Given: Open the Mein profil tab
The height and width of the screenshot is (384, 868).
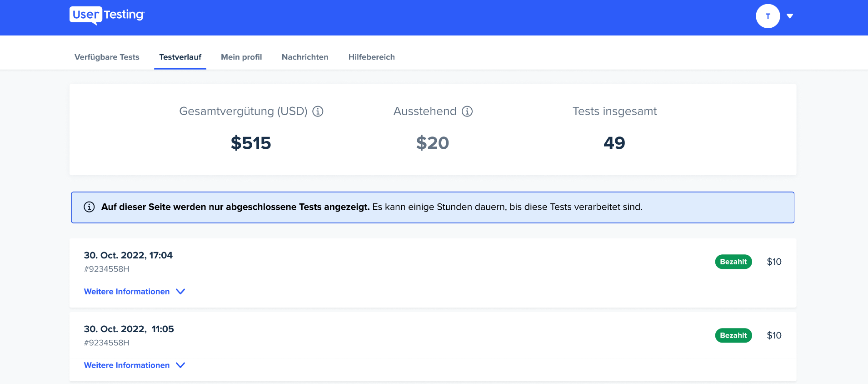Looking at the screenshot, I should pos(241,57).
